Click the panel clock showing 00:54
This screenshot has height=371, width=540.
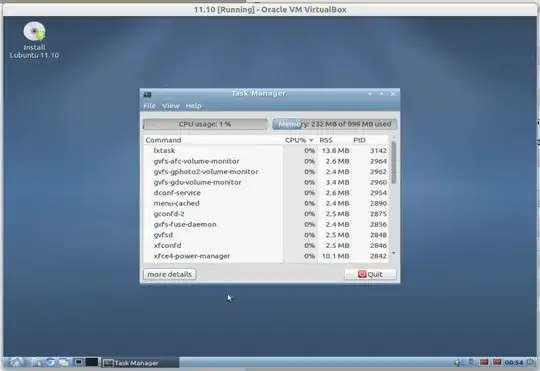[x=514, y=362]
